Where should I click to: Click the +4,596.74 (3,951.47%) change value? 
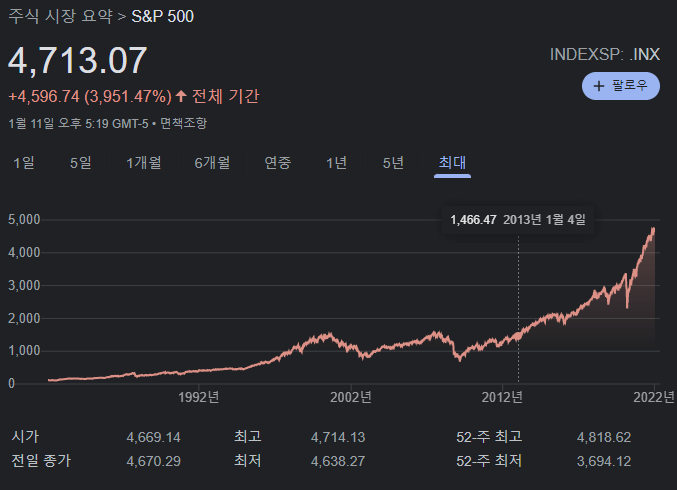tap(90, 96)
